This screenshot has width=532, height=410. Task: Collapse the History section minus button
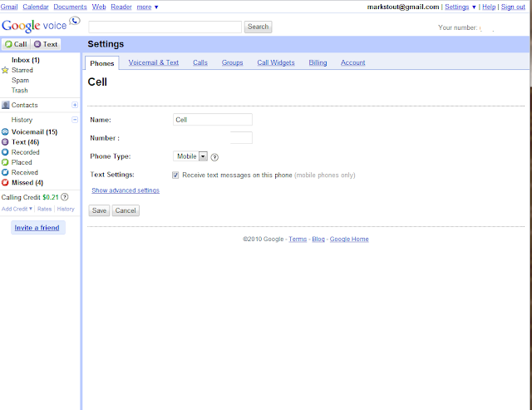[75, 120]
